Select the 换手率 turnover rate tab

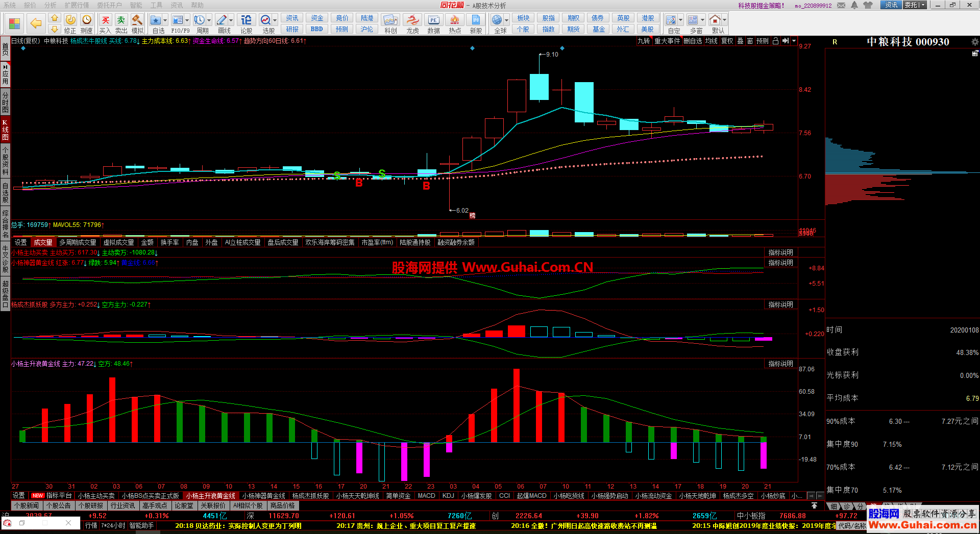tap(169, 243)
